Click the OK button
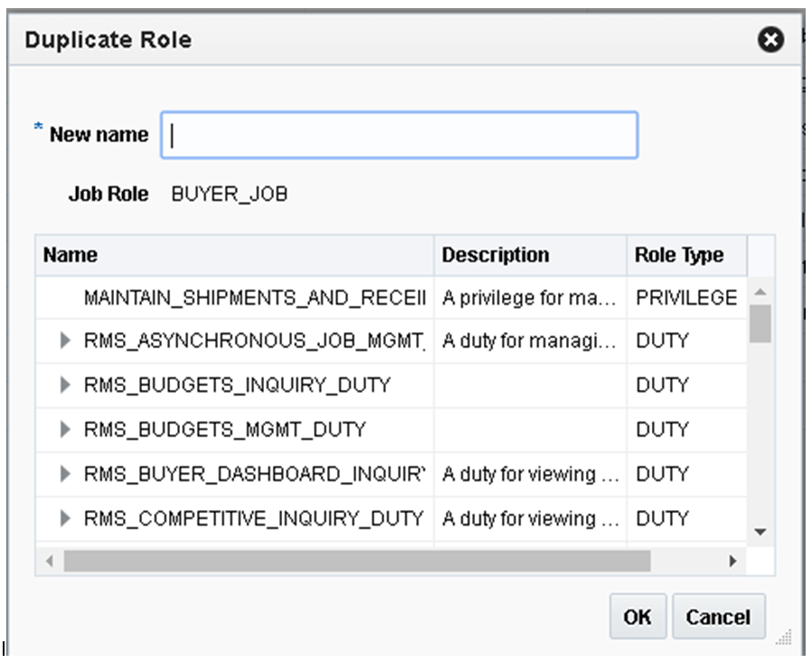Screen dimensions: 812x663 [x=637, y=616]
